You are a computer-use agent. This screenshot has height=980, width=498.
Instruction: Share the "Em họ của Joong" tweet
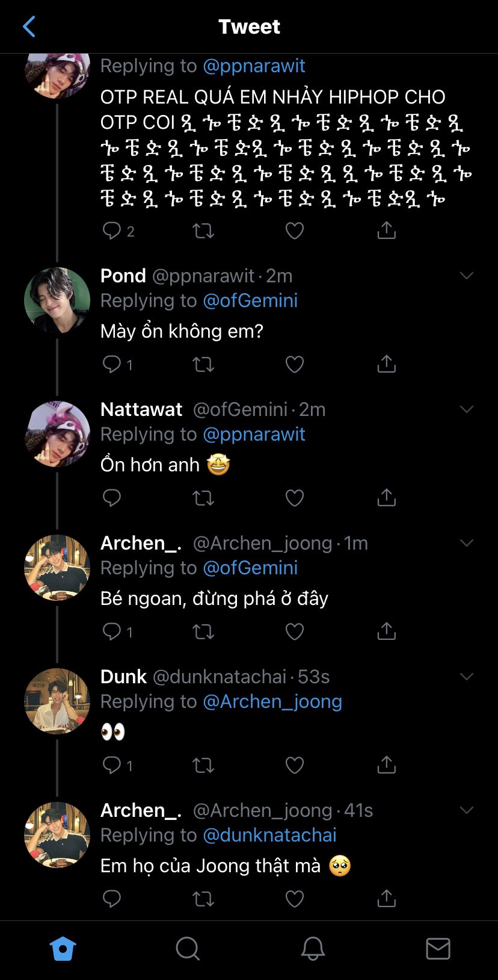(386, 899)
